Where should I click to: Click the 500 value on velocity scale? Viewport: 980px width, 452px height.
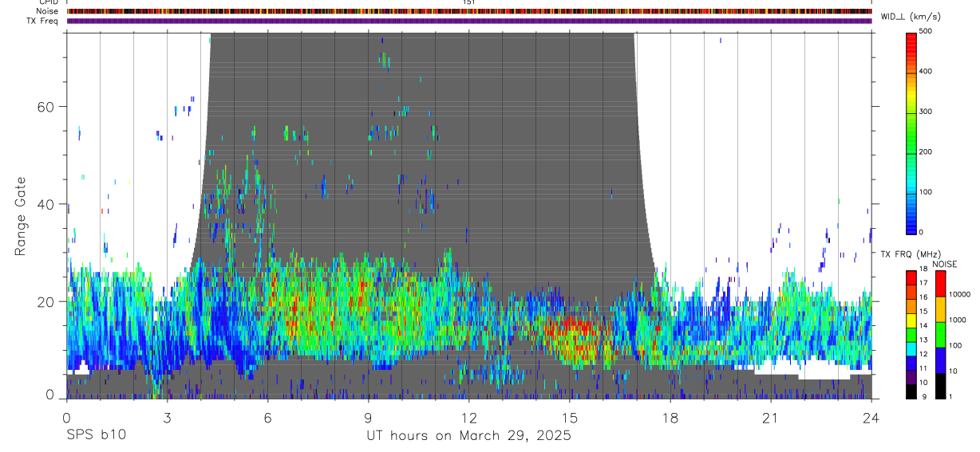click(926, 31)
